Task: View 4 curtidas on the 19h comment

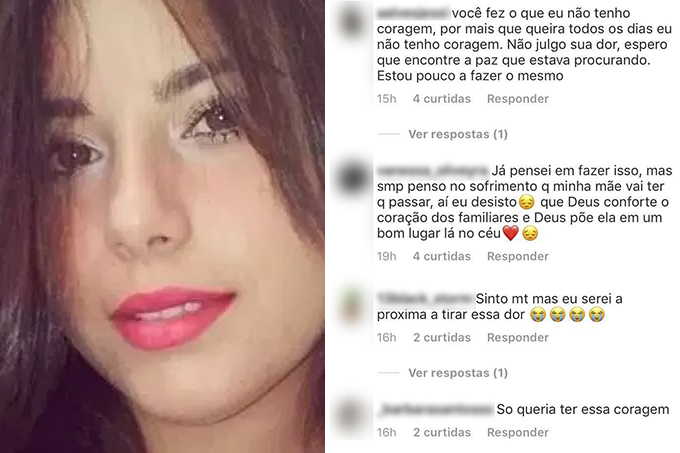Action: point(441,257)
